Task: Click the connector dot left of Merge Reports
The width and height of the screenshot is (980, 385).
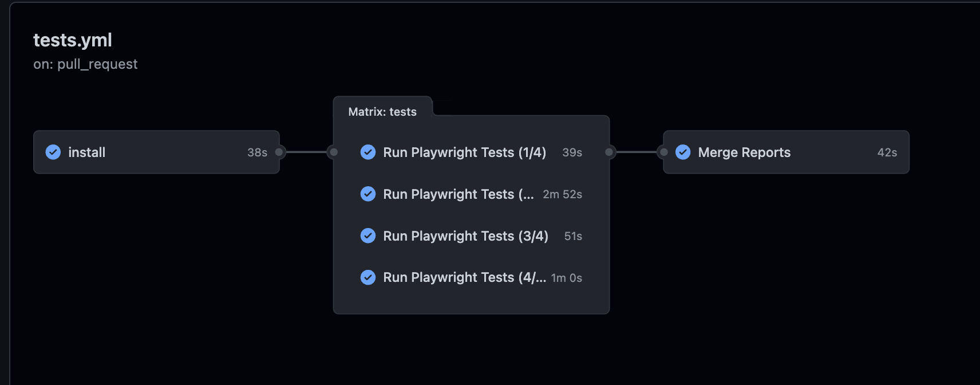Action: (x=664, y=152)
